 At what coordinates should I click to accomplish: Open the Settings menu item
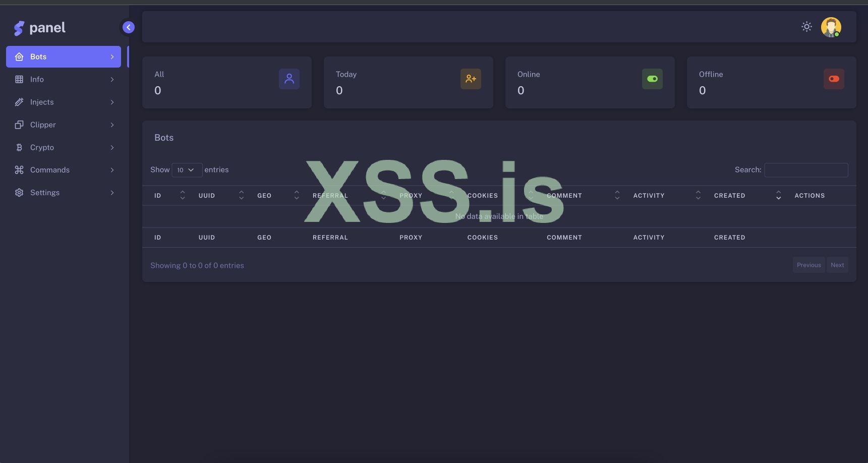click(64, 193)
